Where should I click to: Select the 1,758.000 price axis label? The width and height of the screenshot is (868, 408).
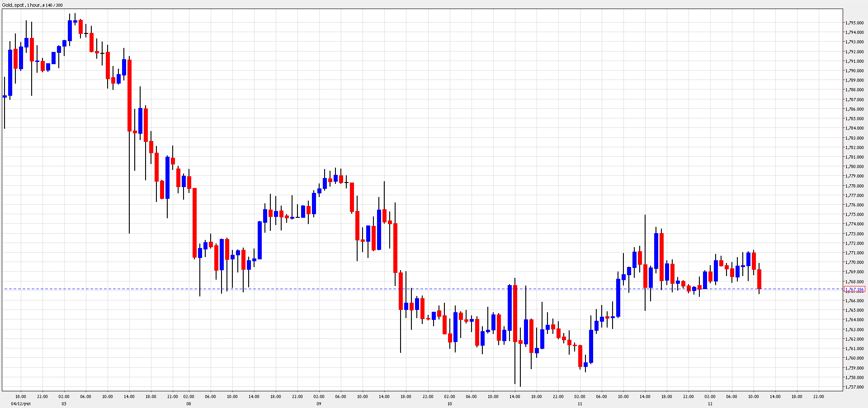(x=854, y=378)
